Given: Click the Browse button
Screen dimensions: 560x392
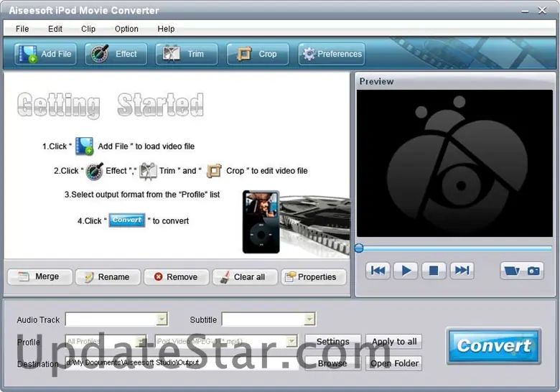Looking at the screenshot, I should [x=333, y=363].
